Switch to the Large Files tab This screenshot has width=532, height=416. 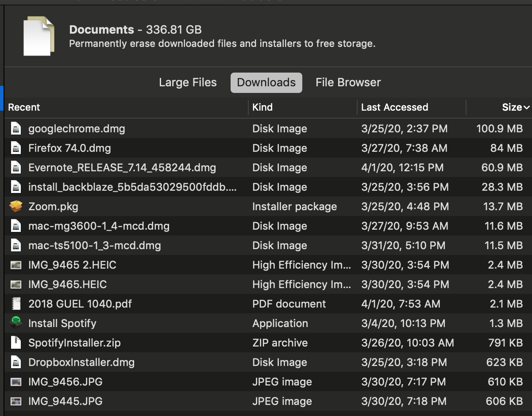(188, 83)
